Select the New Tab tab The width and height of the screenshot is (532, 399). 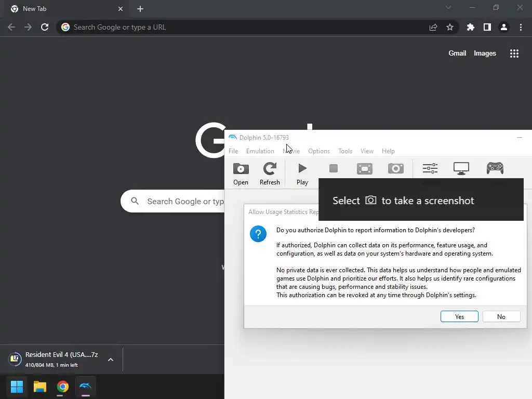[x=66, y=9]
